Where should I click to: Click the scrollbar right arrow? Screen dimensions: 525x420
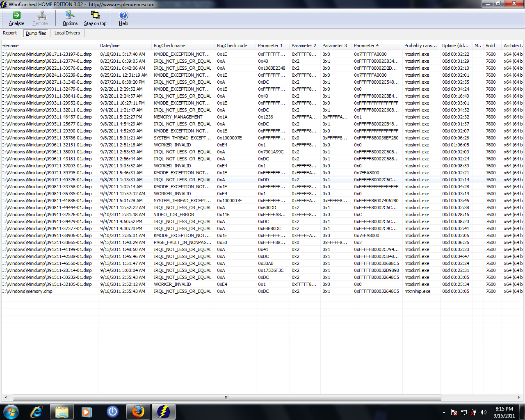tap(519, 397)
